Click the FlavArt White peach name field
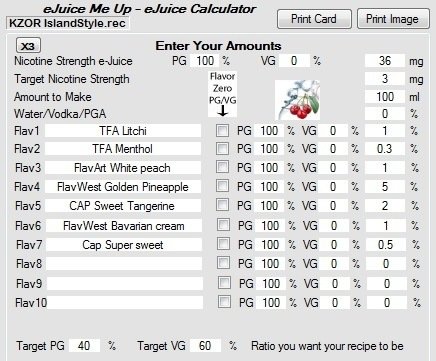436x361 pixels. point(123,168)
